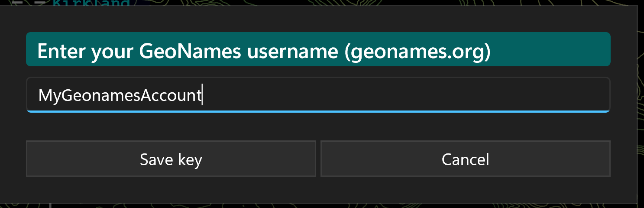Dismiss dialog using Cancel button

(x=466, y=159)
